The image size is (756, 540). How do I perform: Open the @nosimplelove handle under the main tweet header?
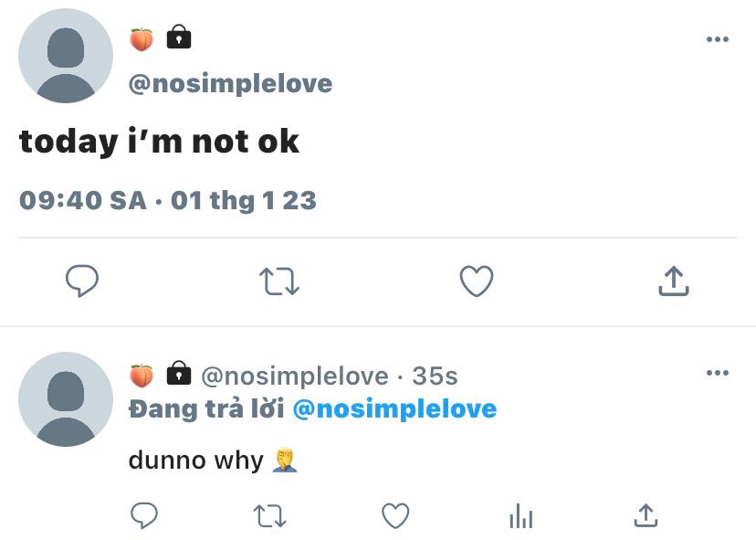(x=230, y=84)
